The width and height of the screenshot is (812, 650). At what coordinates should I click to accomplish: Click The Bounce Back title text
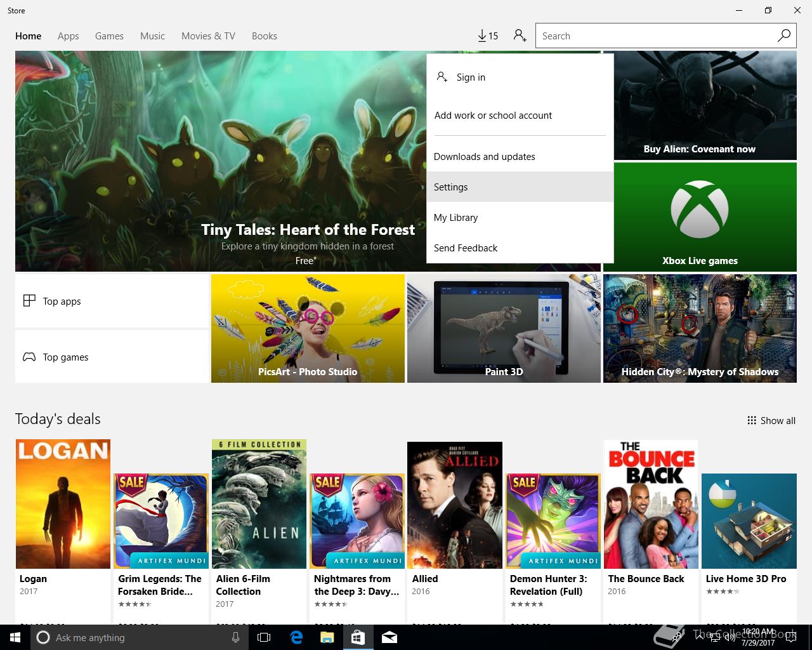tap(646, 579)
